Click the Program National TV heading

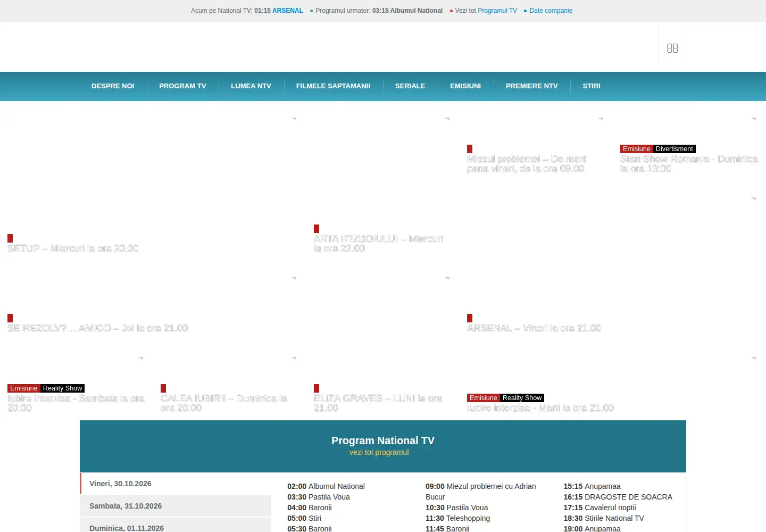coord(383,440)
